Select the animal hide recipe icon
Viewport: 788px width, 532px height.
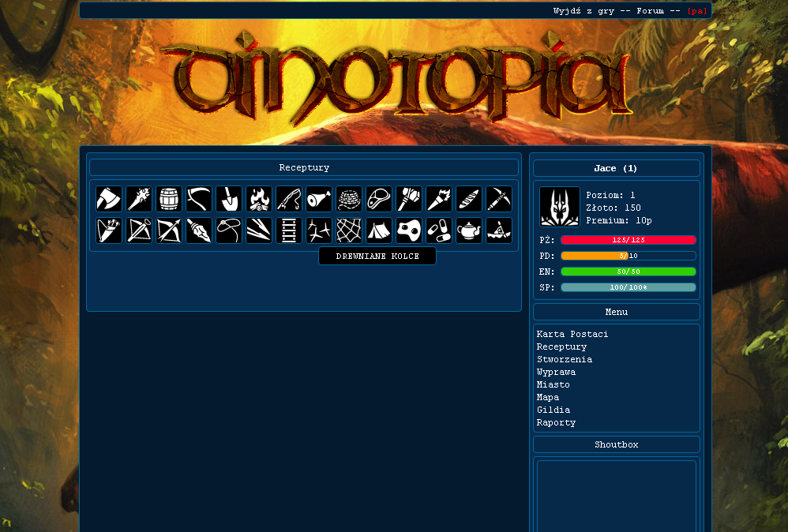(409, 230)
